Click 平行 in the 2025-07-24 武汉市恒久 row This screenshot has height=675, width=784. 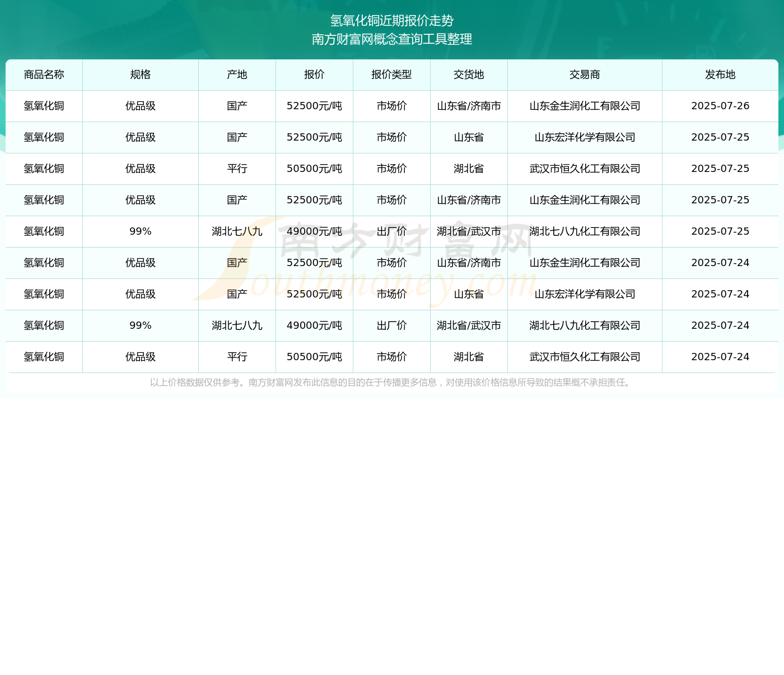[x=237, y=357]
